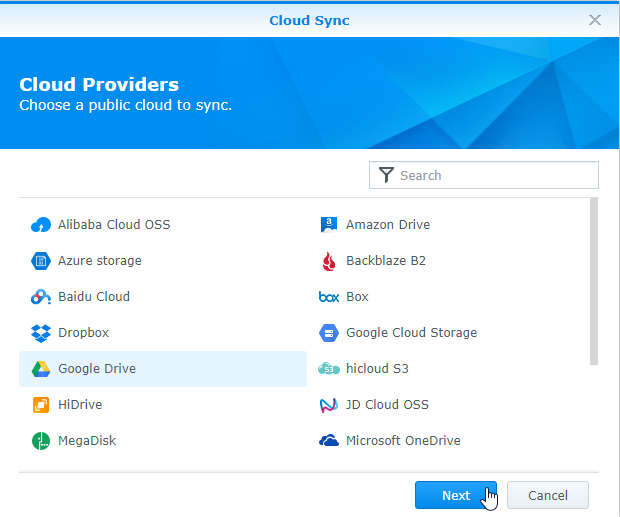Select Google Cloud Storage label
This screenshot has width=620, height=517.
click(412, 333)
